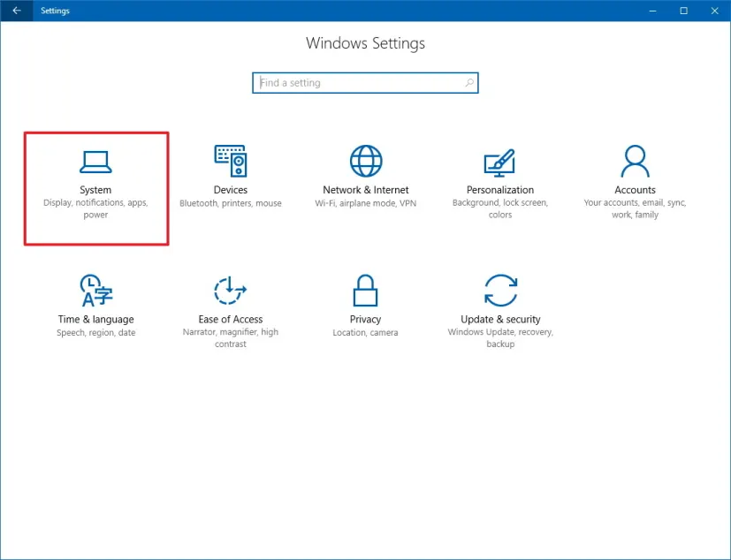Open the Ease of Access icon
This screenshot has height=560, width=731.
point(231,291)
